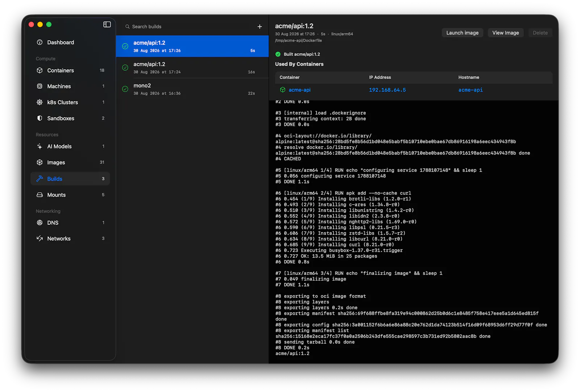This screenshot has width=580, height=392.
Task: Click the Sandboxes shield icon
Action: coord(40,118)
